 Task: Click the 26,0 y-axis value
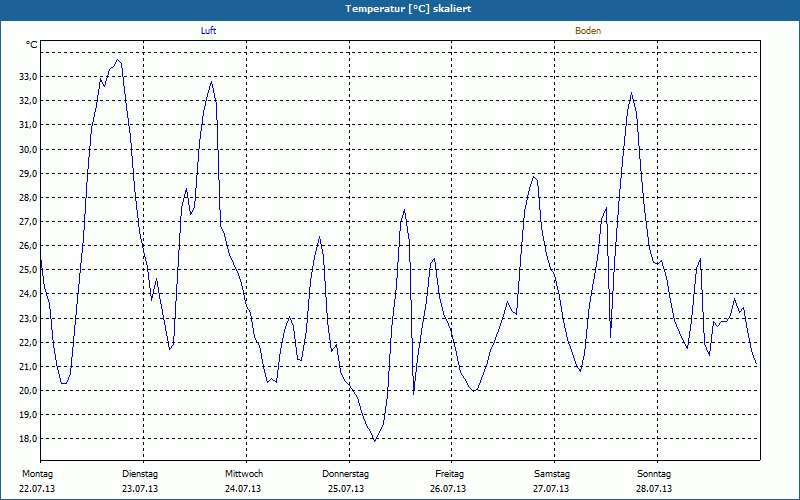(x=29, y=246)
